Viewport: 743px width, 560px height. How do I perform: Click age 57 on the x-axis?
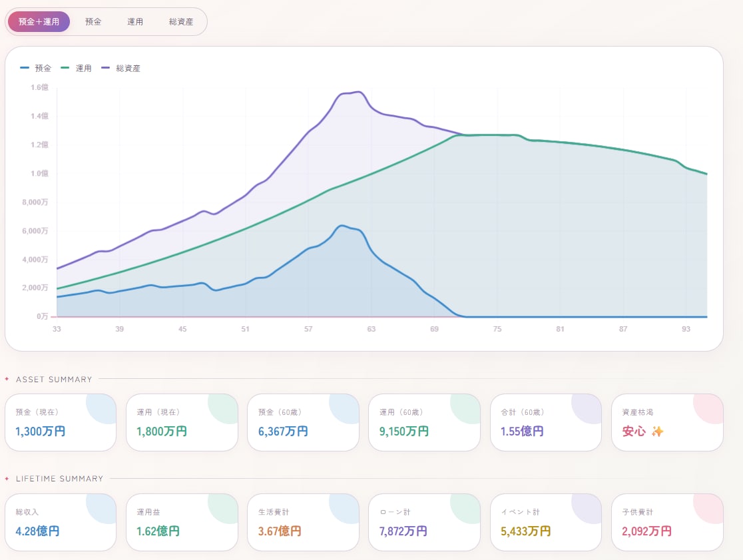(308, 329)
